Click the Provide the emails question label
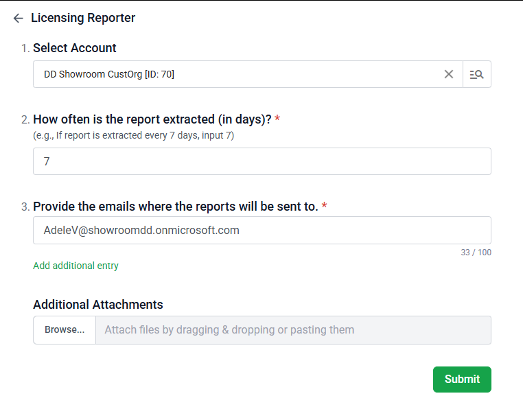Image resolution: width=523 pixels, height=420 pixels. [x=175, y=207]
